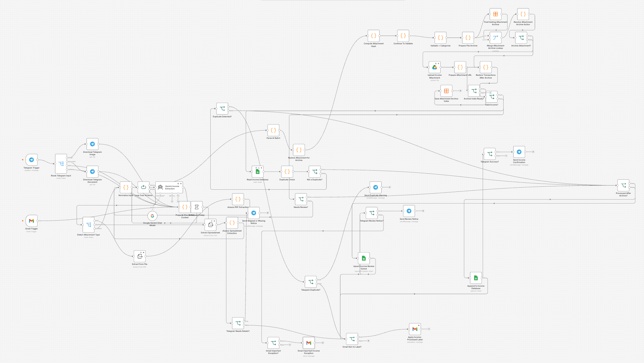This screenshot has width=644, height=363.
Task: Open the Email Important Income Exception node
Action: coord(309,343)
